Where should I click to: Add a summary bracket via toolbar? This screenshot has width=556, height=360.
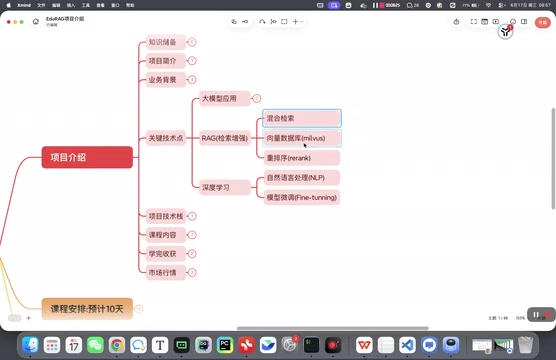273,22
